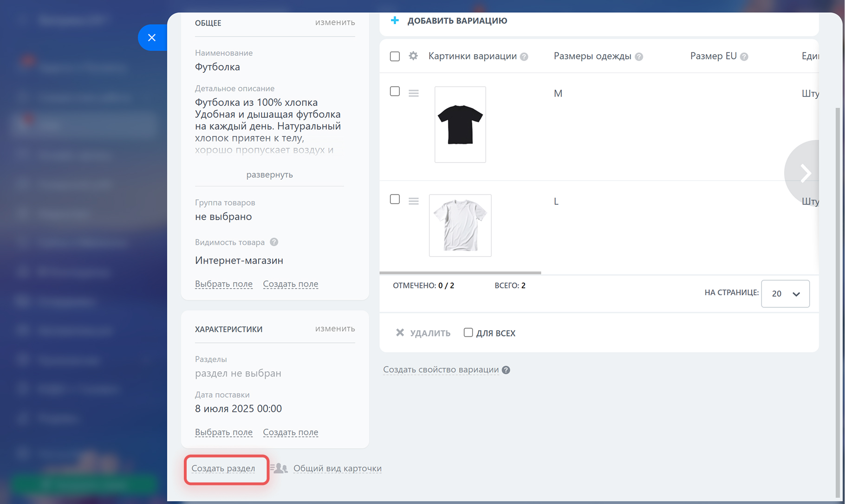Click the drag handle of size L row
The image size is (845, 504).
point(414,201)
